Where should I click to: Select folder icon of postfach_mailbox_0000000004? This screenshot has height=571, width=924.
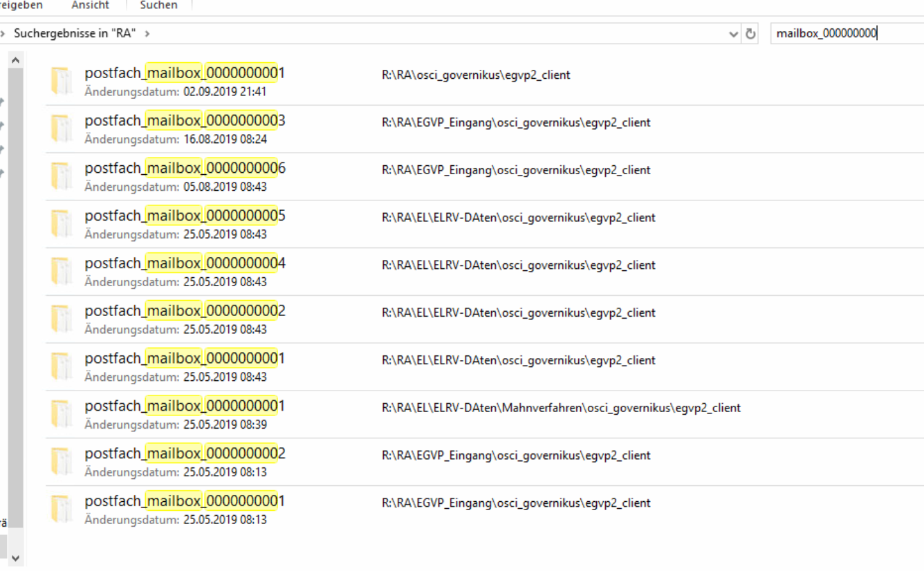click(62, 272)
